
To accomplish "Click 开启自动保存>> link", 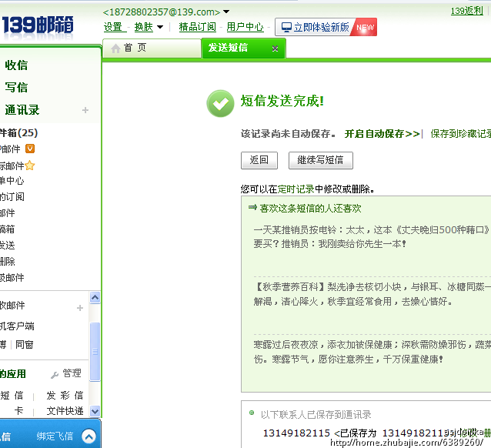I will click(382, 134).
